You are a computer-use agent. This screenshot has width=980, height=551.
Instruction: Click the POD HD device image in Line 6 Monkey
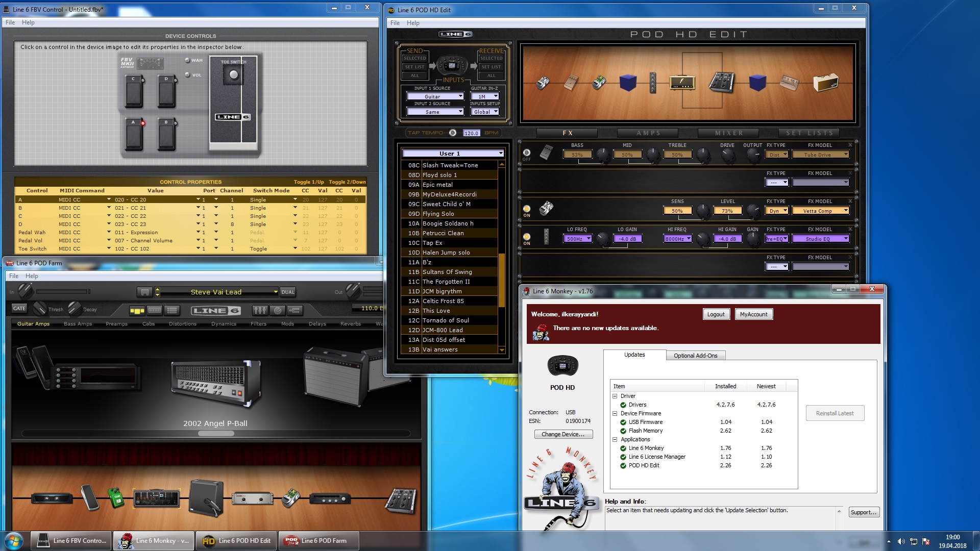(x=562, y=366)
